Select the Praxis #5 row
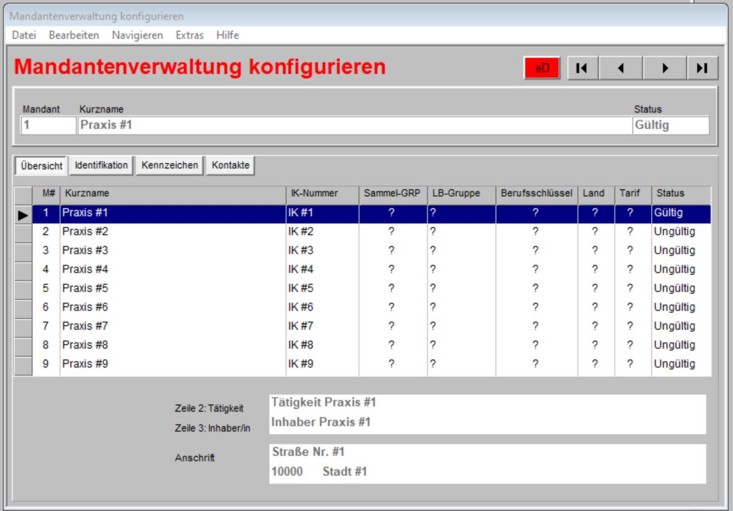The width and height of the screenshot is (733, 511). [x=170, y=289]
